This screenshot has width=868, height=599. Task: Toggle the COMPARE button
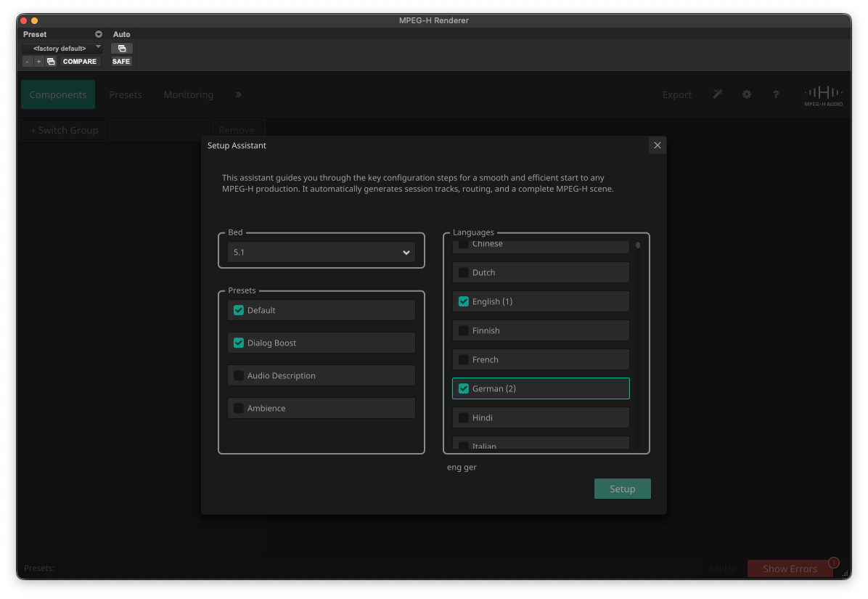click(x=80, y=62)
